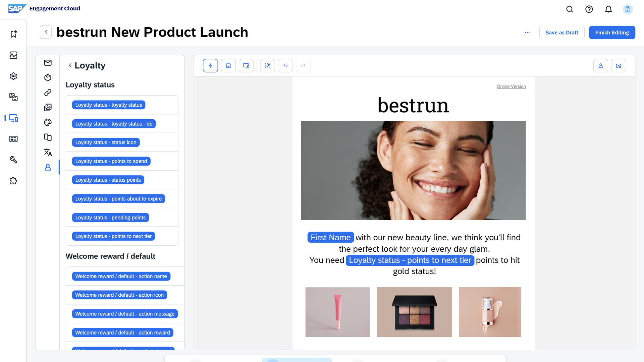The height and width of the screenshot is (362, 644).
Task: Select the active devices icon in left sidebar
Action: 13,118
